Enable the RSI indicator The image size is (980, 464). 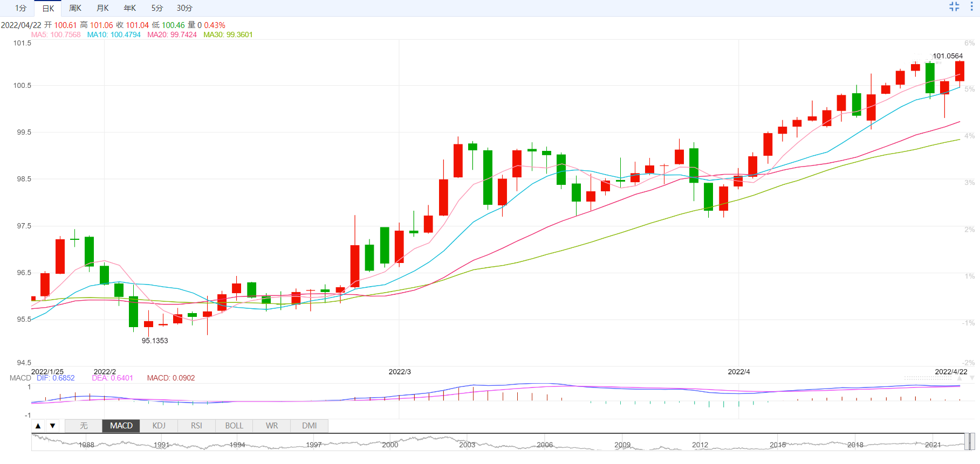[x=196, y=426]
